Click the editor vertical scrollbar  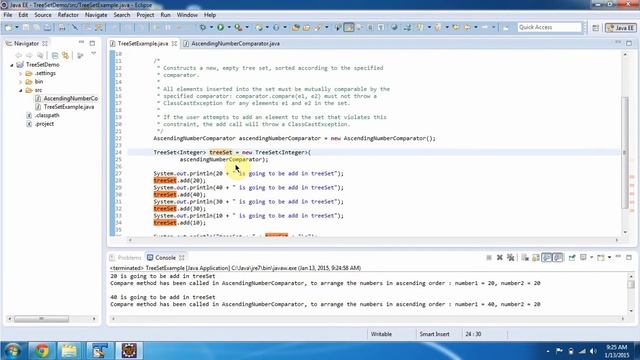[x=625, y=153]
